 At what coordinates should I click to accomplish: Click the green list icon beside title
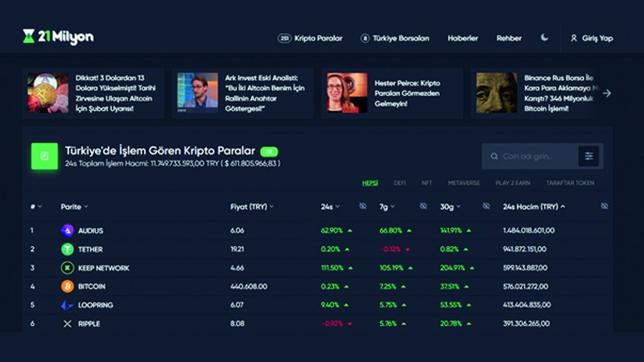pos(44,156)
